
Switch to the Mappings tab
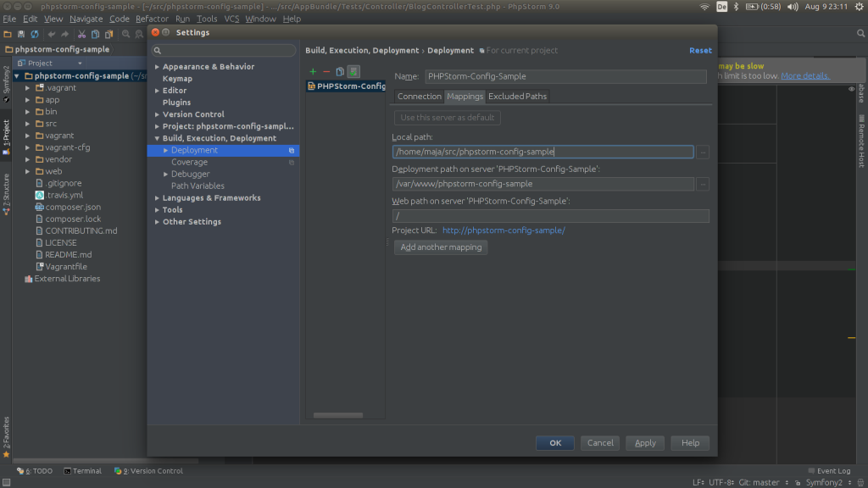click(x=465, y=97)
